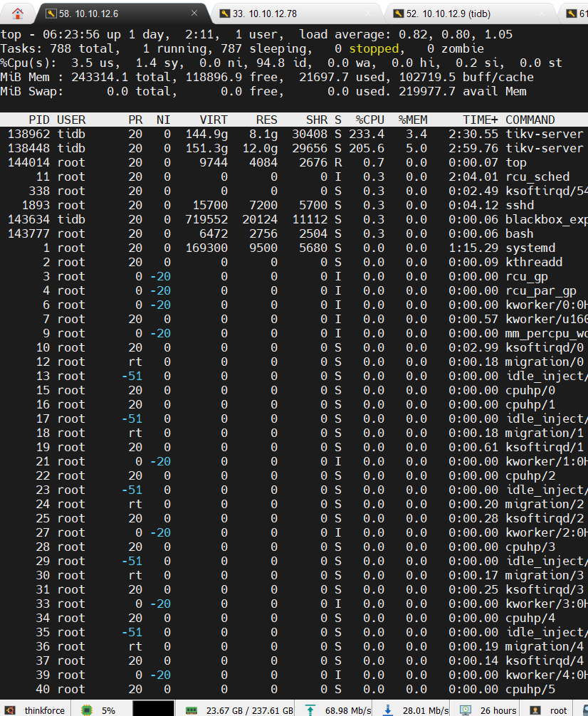Click the 144.9g VIRT value
The image size is (588, 716).
(206, 134)
